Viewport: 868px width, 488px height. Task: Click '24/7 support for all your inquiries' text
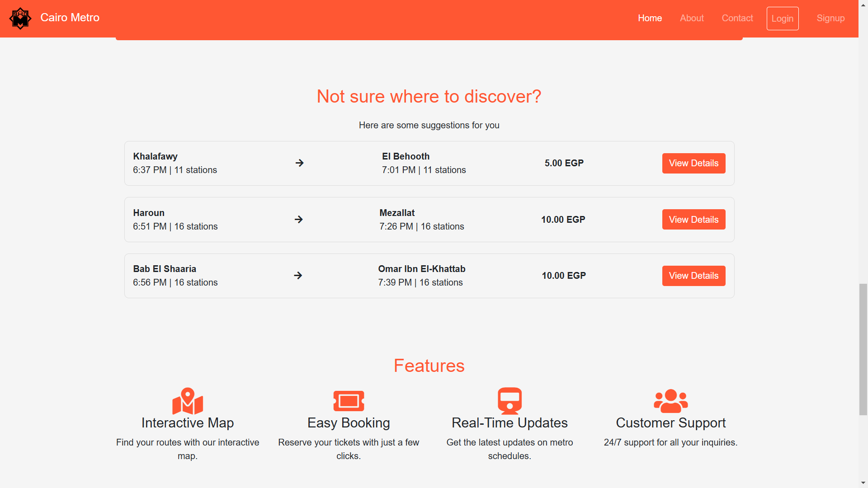point(671,442)
